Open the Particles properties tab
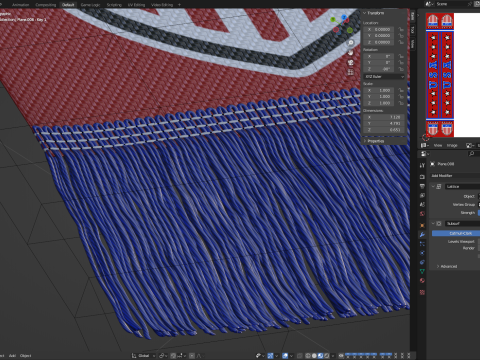The image size is (480, 360). (422, 244)
